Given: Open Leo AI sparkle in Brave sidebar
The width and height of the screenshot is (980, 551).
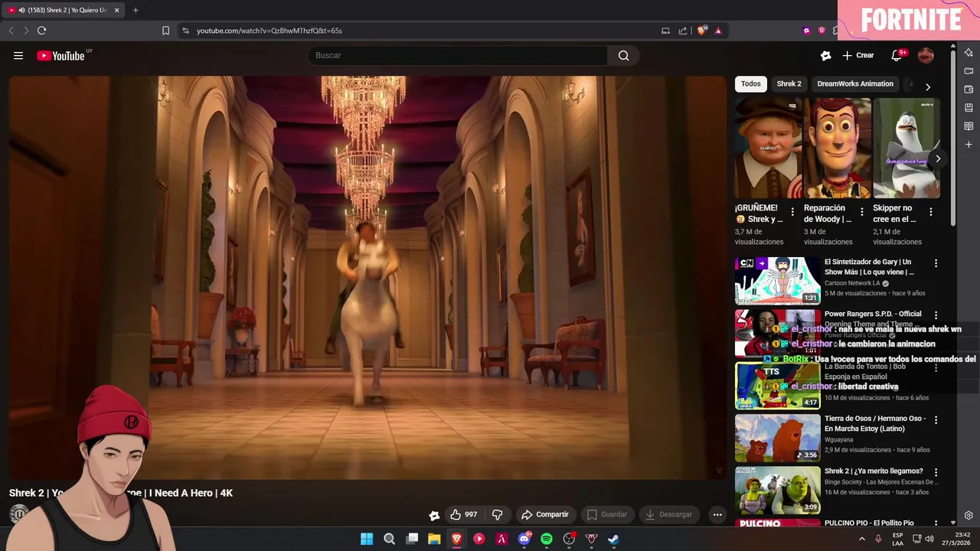Looking at the screenshot, I should (969, 52).
